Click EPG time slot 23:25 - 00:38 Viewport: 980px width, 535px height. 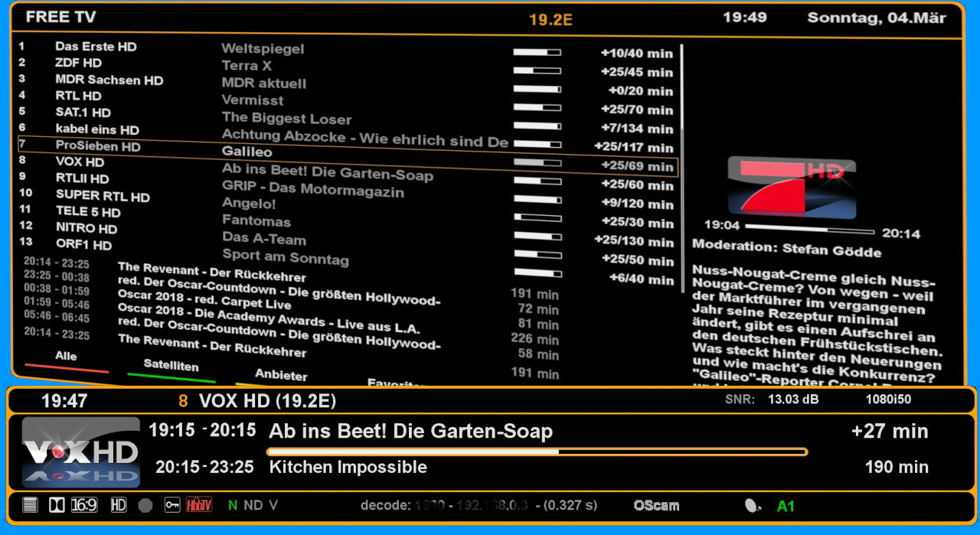click(57, 276)
